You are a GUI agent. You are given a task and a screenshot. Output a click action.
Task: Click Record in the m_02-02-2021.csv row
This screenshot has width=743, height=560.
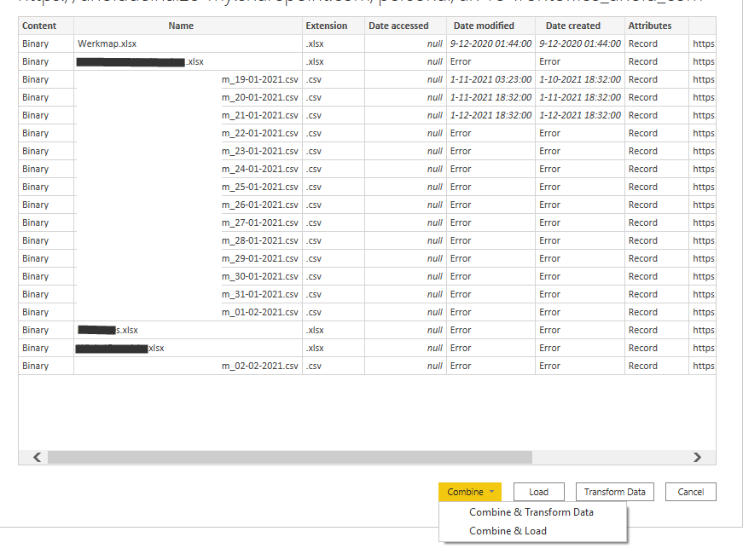tap(643, 366)
